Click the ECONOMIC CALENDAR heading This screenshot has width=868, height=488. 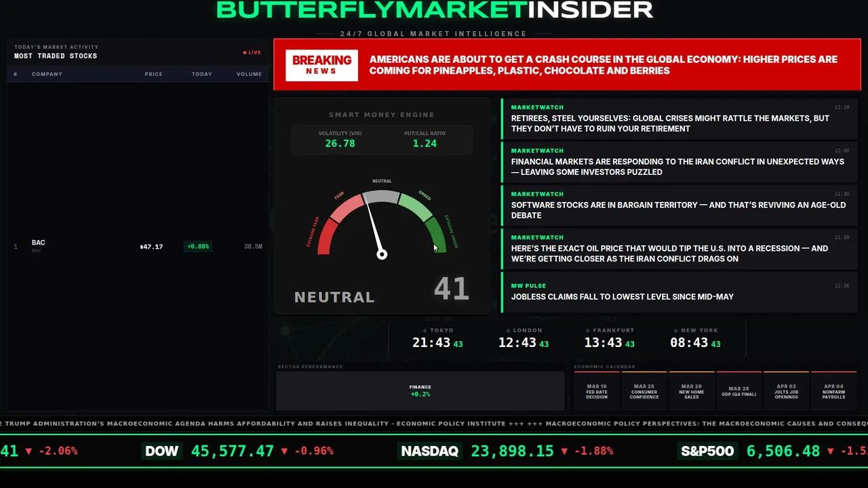[x=605, y=367]
